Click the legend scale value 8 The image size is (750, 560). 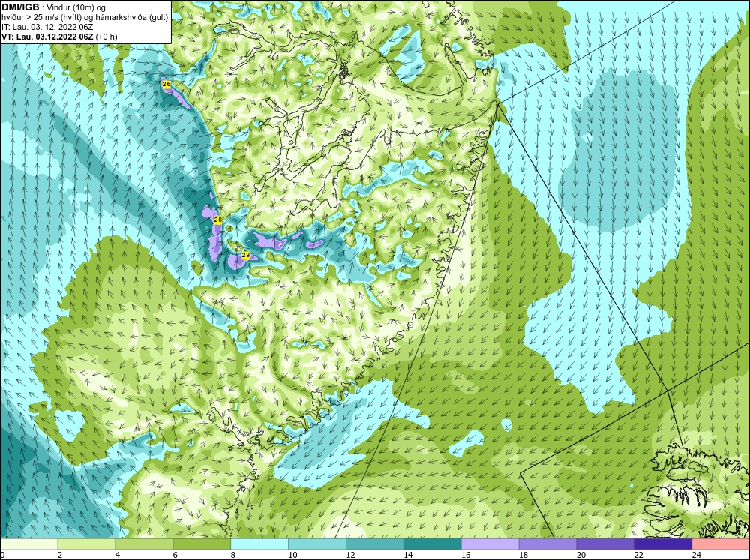click(233, 555)
